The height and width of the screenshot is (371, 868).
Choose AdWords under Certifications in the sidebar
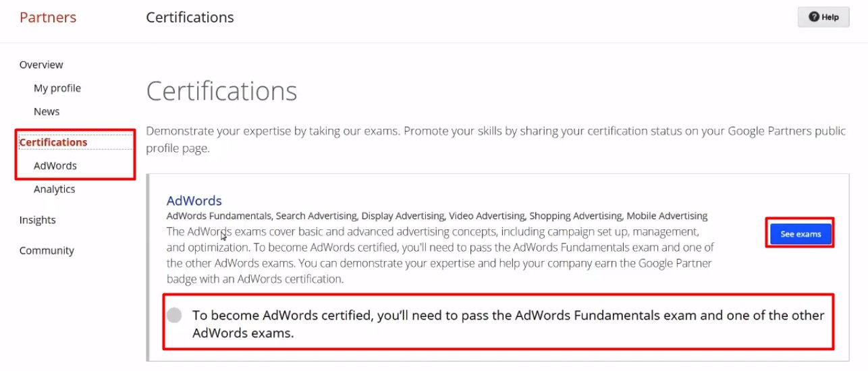coord(55,166)
